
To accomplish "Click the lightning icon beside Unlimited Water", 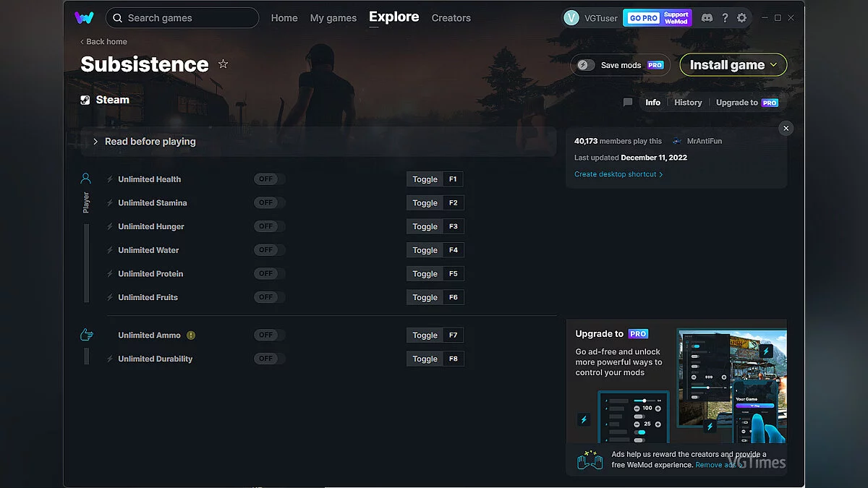I will pos(110,250).
